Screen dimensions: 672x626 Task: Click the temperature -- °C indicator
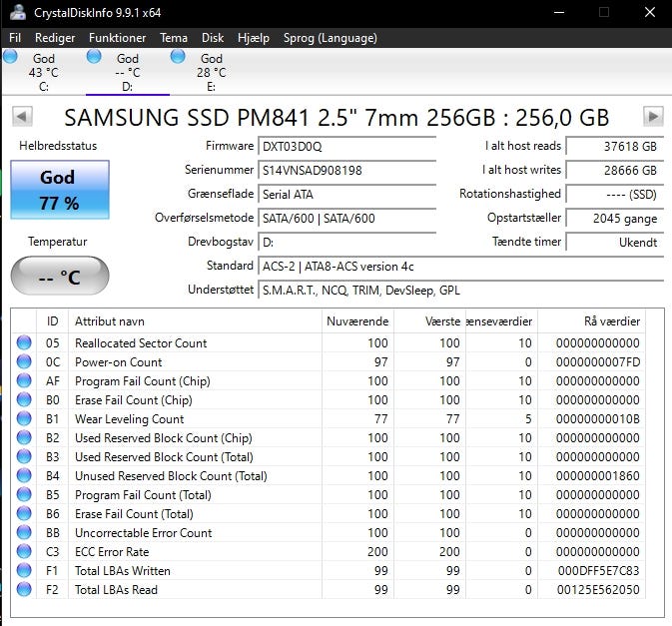[x=60, y=276]
